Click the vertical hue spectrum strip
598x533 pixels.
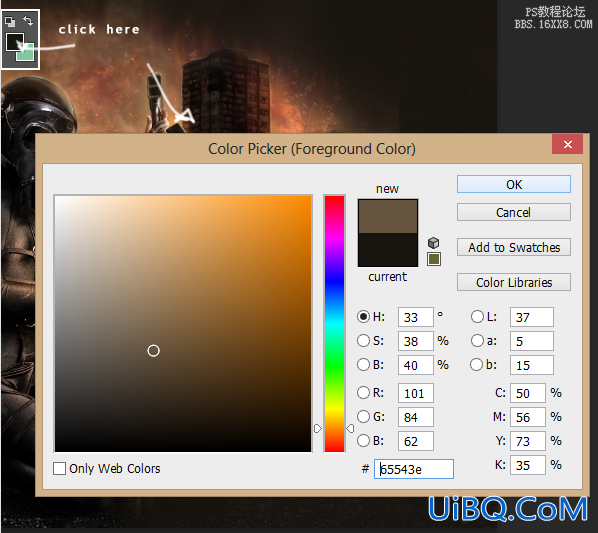coord(334,324)
